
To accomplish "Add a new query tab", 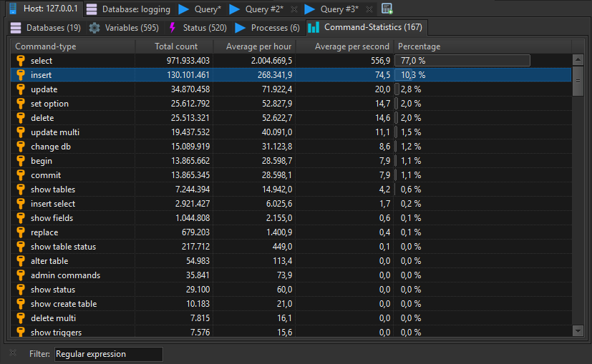I will (x=387, y=9).
